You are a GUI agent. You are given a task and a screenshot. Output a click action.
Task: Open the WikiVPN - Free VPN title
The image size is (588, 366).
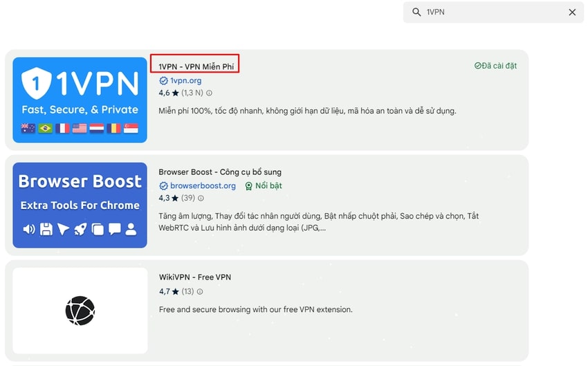[x=194, y=277]
